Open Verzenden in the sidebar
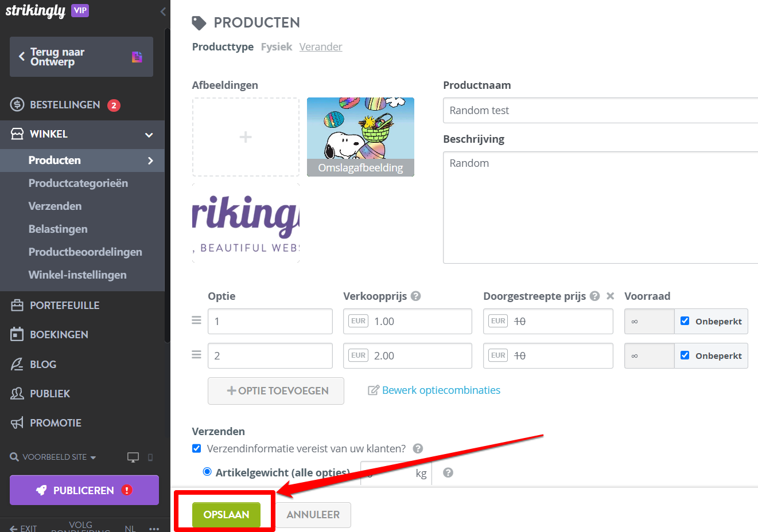The width and height of the screenshot is (758, 532). pos(55,206)
